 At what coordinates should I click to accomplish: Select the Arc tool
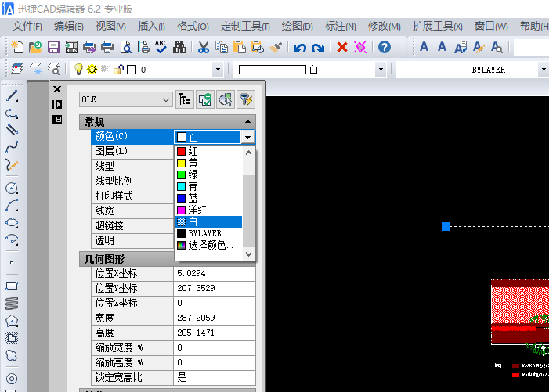point(12,206)
